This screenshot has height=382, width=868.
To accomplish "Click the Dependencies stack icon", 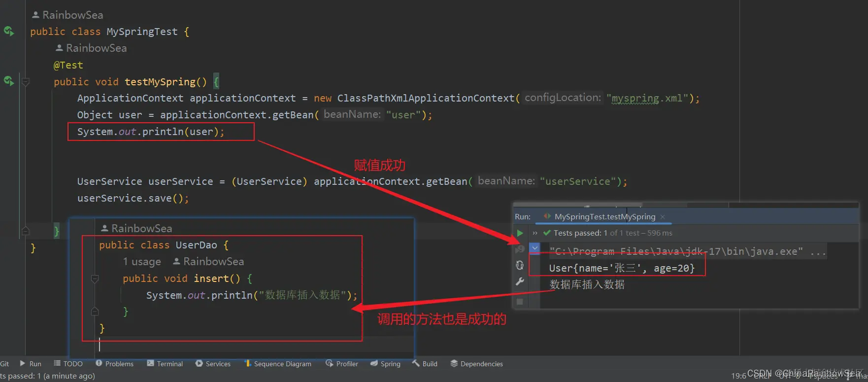I will [454, 363].
